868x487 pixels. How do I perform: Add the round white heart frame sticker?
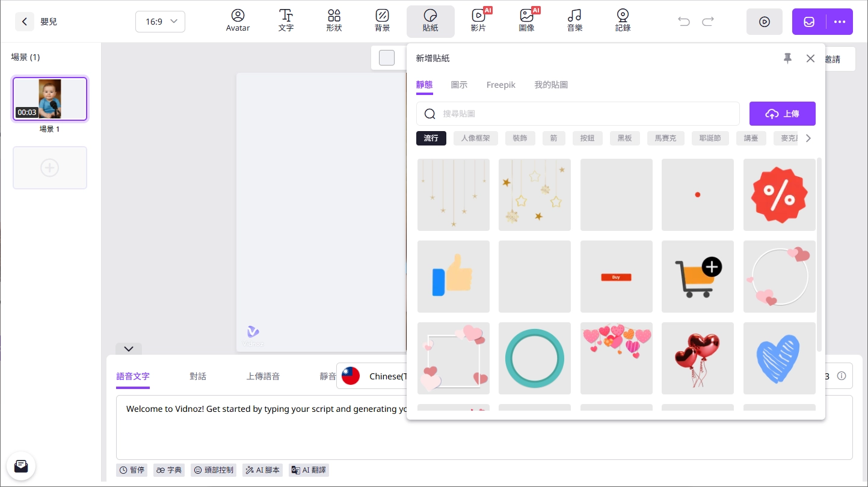pos(780,277)
